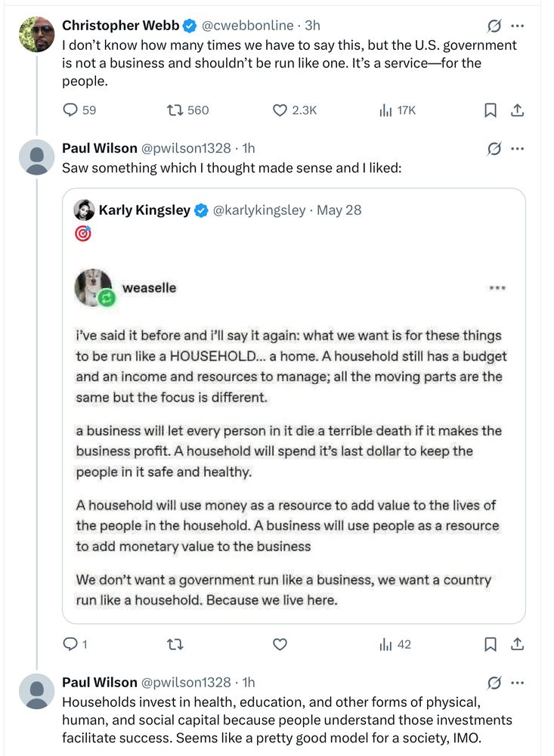Share Paul Wilson's quote post
The image size is (554, 756).
[x=518, y=645]
